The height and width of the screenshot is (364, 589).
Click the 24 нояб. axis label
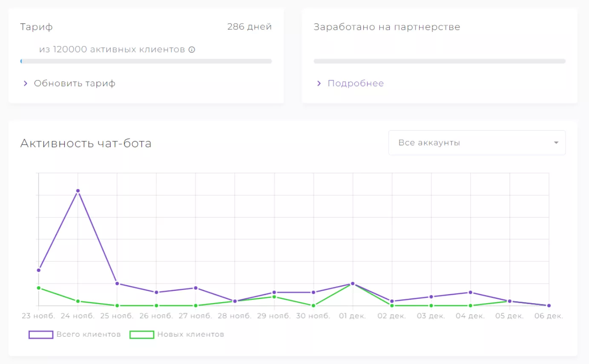tap(78, 316)
